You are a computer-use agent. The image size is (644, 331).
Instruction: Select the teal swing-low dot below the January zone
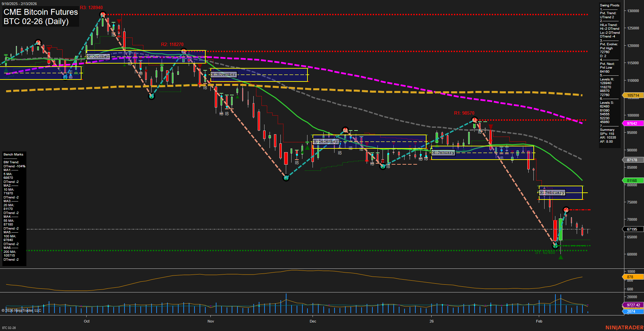click(382, 166)
